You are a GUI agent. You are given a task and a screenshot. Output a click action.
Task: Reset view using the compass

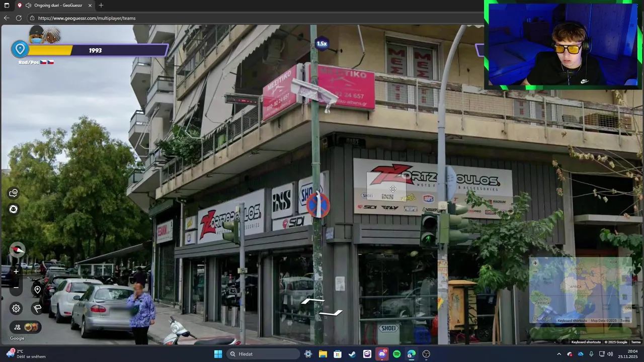(x=17, y=250)
